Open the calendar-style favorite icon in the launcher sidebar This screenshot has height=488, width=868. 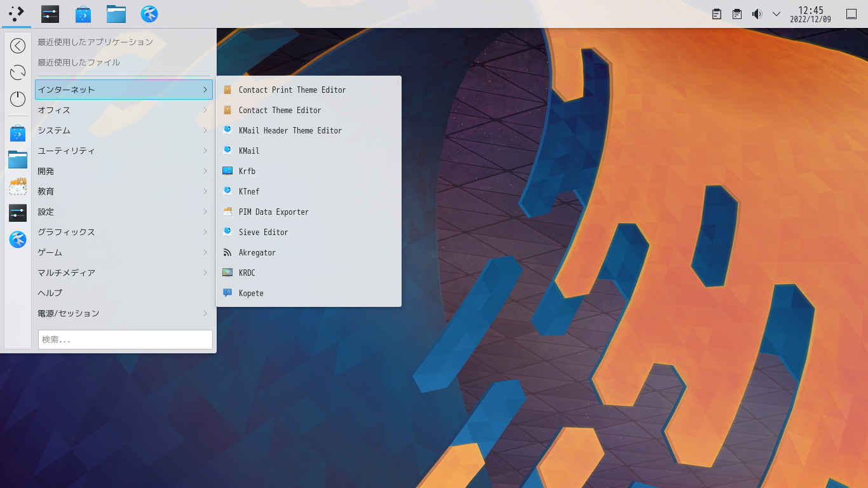pyautogui.click(x=18, y=186)
